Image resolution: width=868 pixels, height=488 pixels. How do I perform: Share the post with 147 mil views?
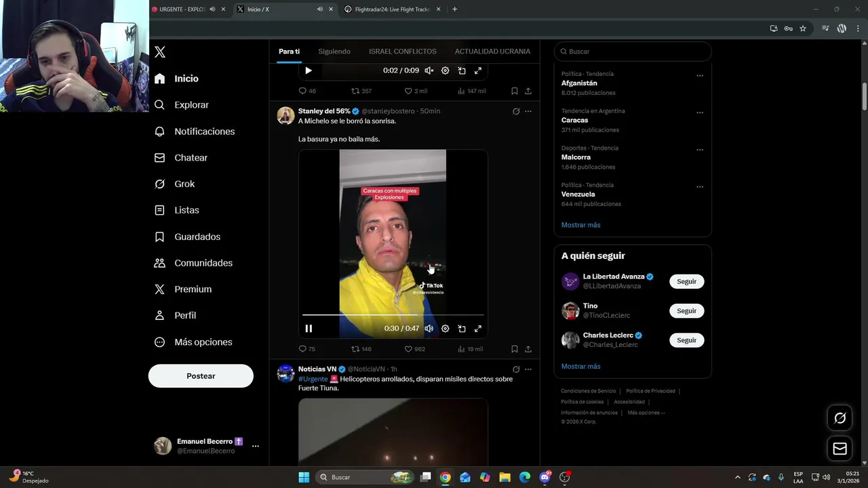(x=528, y=91)
